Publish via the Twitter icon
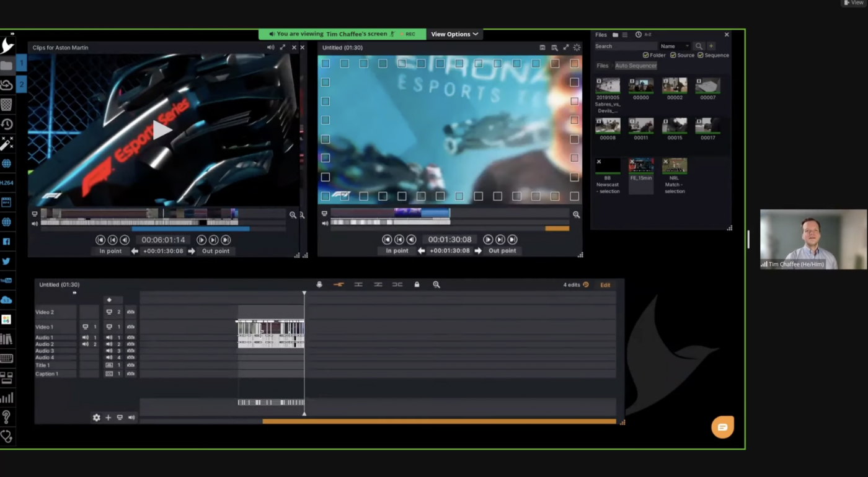Screen dimensions: 868x477 [6, 261]
